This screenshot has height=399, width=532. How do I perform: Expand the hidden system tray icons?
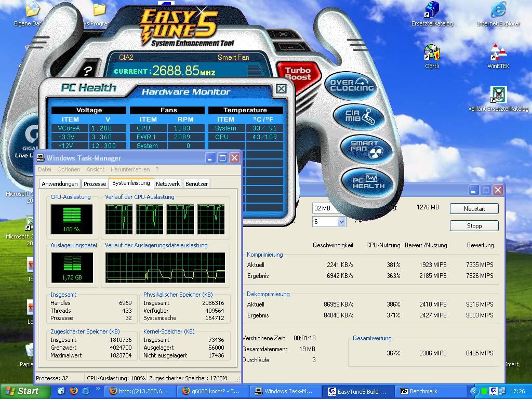474,391
